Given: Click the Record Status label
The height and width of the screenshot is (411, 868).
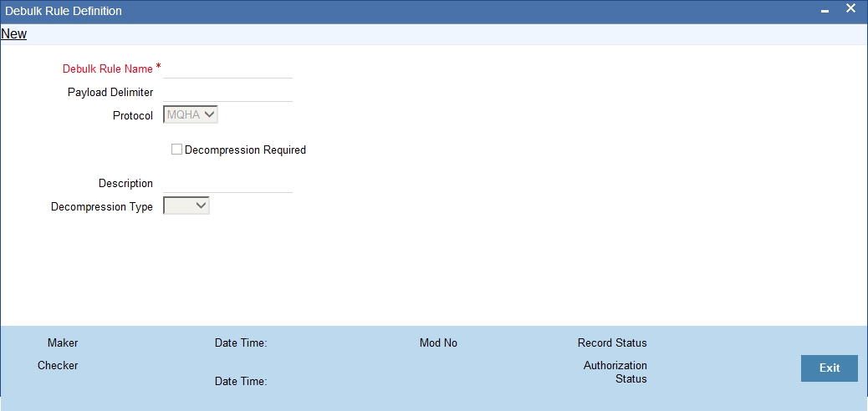Looking at the screenshot, I should tap(612, 343).
